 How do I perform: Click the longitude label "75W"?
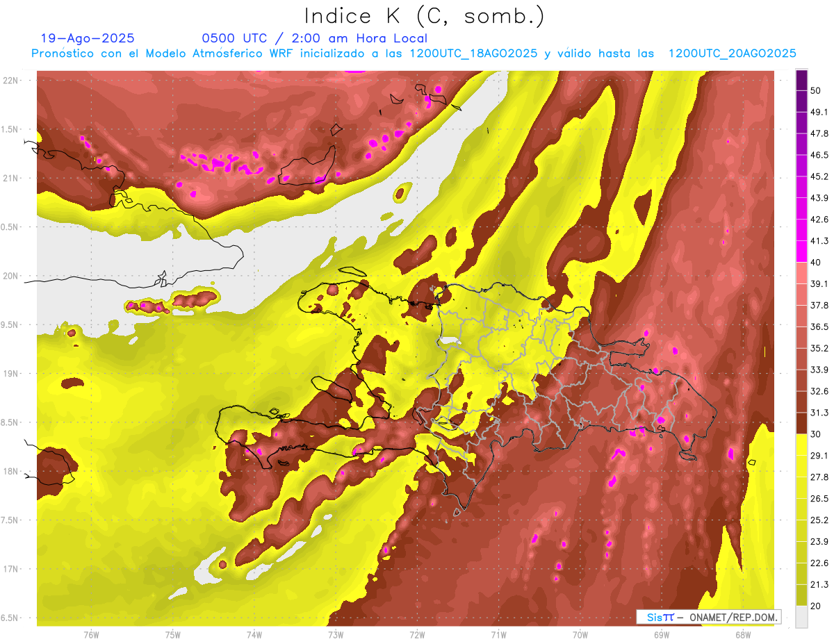173,635
